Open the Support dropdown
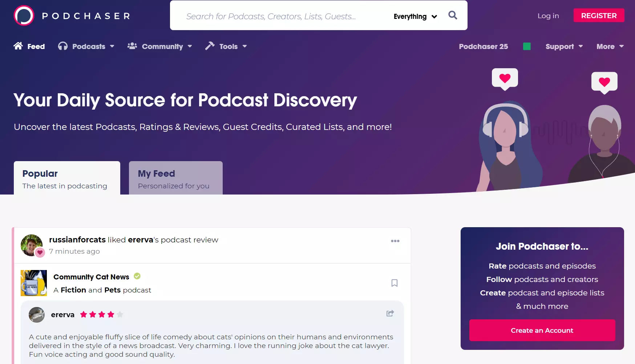Image resolution: width=635 pixels, height=364 pixels. pos(563,46)
